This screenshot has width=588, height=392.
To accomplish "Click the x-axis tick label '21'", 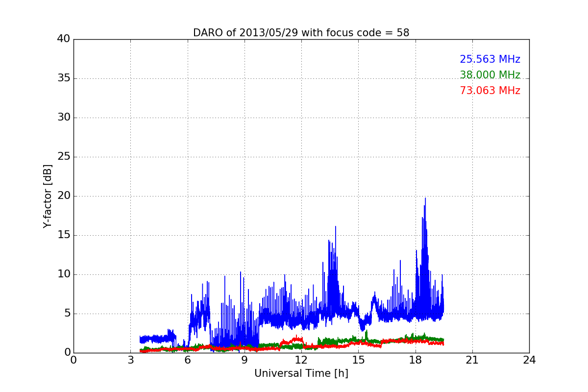I will click(472, 360).
